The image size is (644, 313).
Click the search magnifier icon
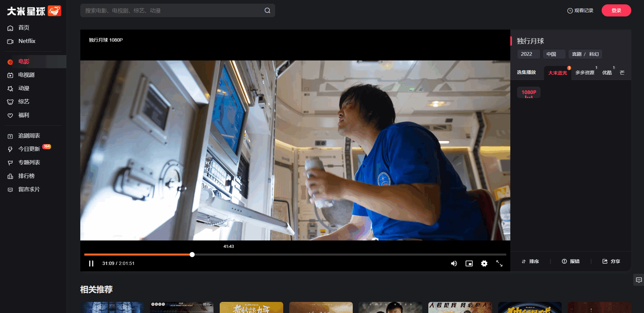coord(267,10)
